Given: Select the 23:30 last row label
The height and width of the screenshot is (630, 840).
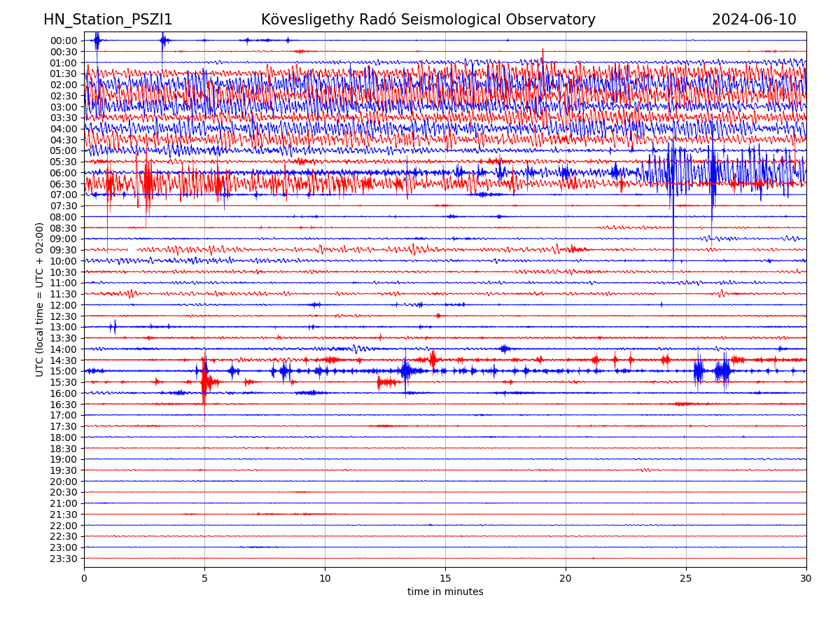Looking at the screenshot, I should (x=63, y=559).
